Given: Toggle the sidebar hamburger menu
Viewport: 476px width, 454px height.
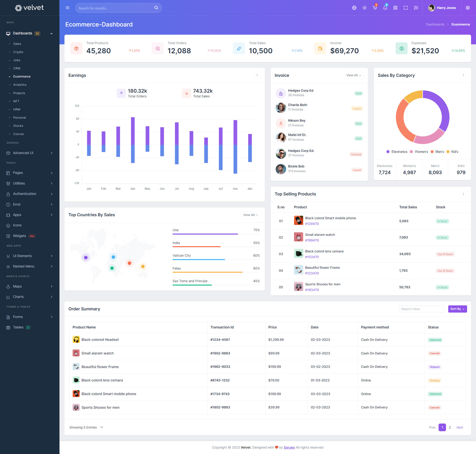Looking at the screenshot, I should 67,8.
